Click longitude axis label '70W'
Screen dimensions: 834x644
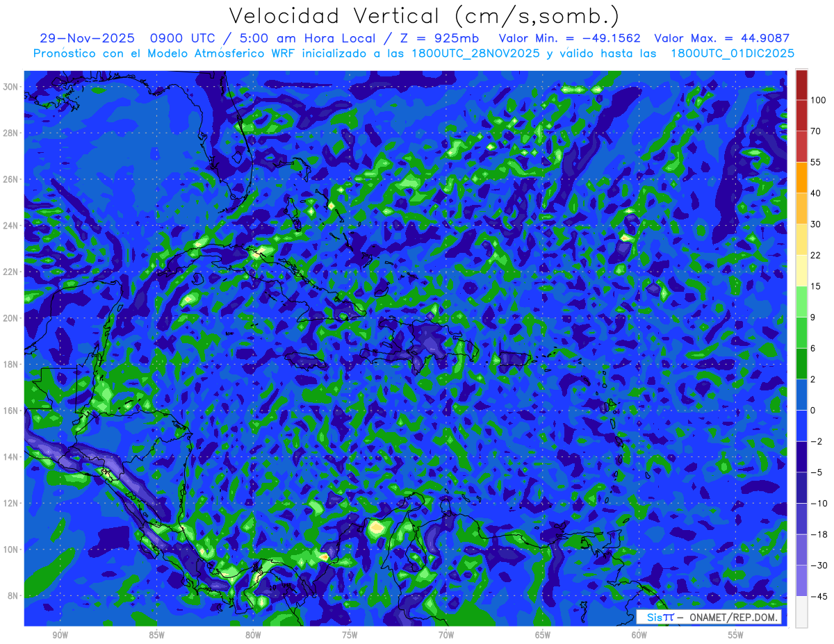click(446, 636)
